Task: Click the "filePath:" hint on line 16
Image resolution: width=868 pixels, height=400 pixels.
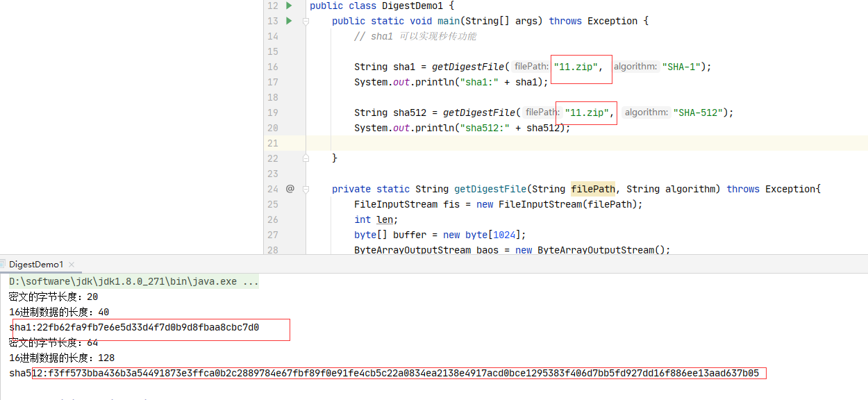Action: (x=531, y=67)
